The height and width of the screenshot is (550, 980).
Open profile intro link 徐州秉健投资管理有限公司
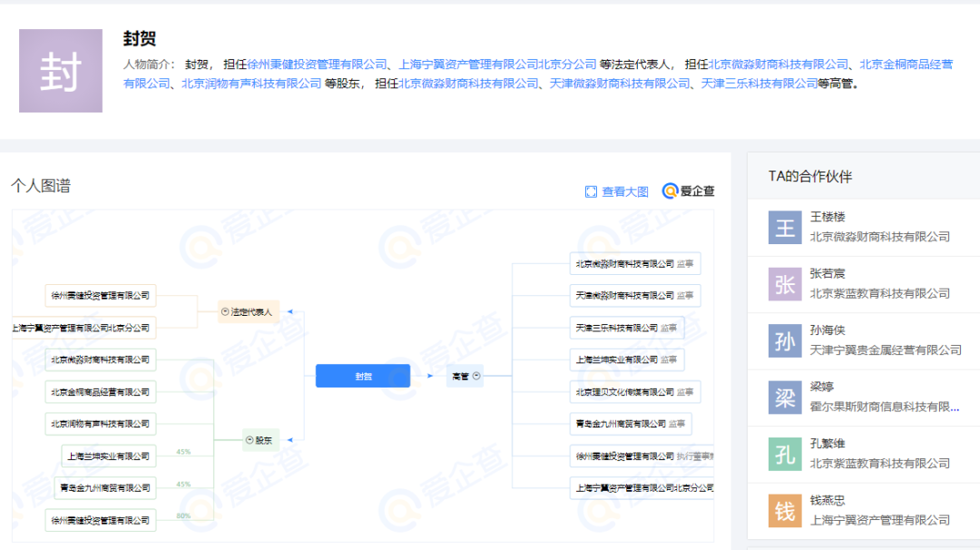coord(317,64)
